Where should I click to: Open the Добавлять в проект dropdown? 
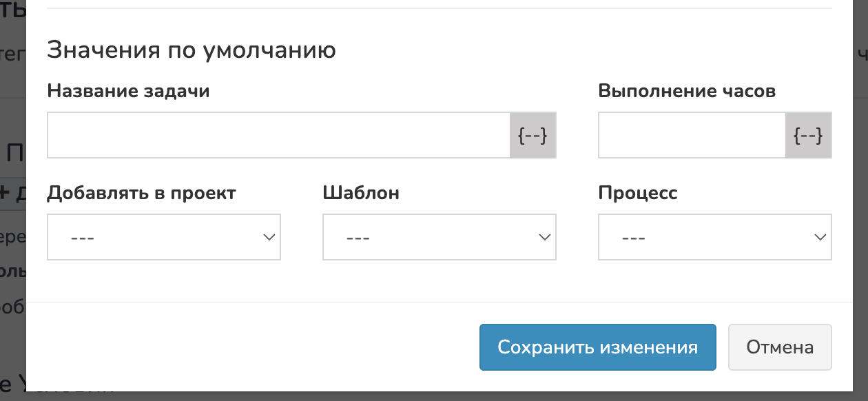click(x=163, y=237)
